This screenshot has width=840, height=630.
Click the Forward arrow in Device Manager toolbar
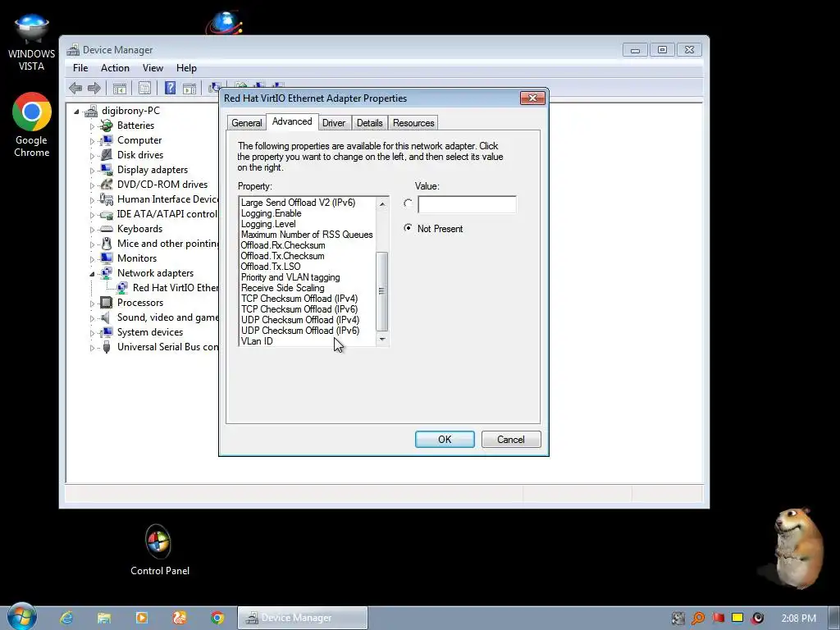[94, 88]
